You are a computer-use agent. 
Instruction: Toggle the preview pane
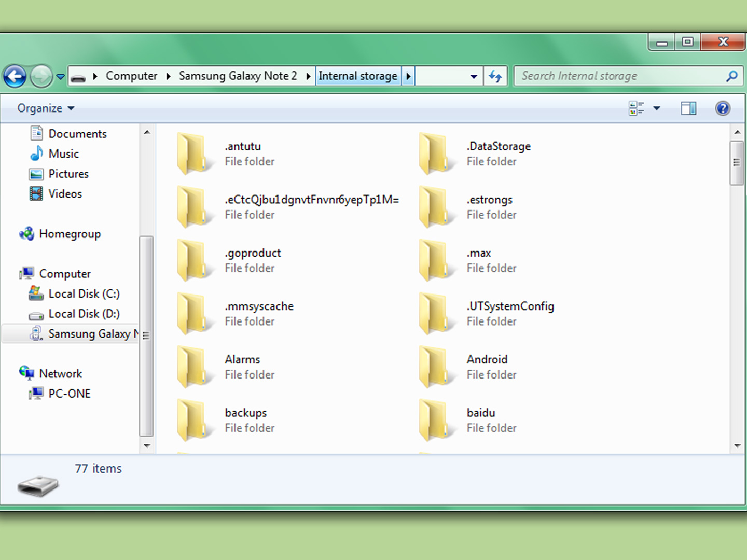coord(688,108)
